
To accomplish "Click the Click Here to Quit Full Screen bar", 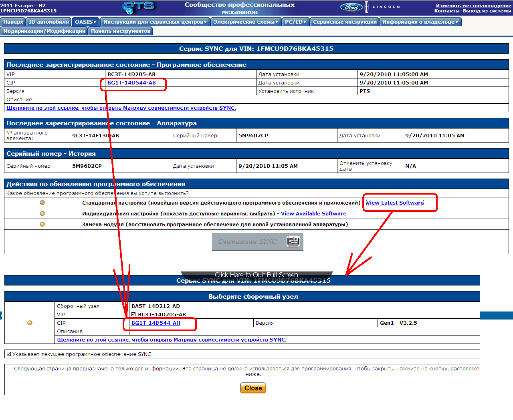I will pyautogui.click(x=256, y=275).
